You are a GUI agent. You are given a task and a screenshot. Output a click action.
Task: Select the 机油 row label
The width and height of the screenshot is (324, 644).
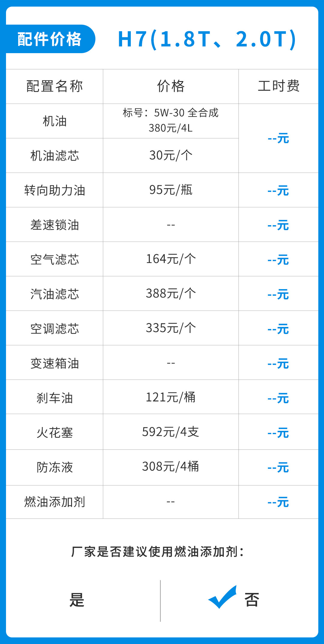tap(55, 121)
